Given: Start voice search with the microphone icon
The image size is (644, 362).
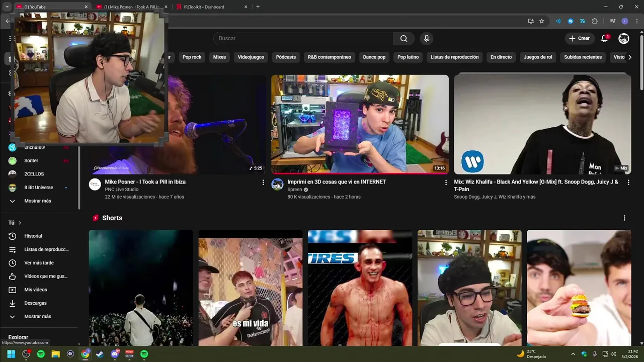Looking at the screenshot, I should (x=427, y=38).
